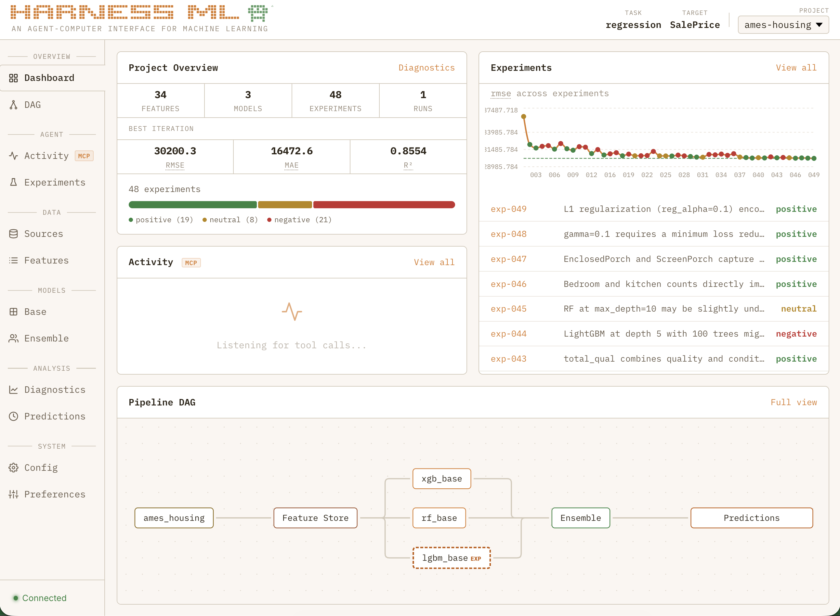
Task: Open Diagnostics from Project Overview
Action: [x=427, y=68]
